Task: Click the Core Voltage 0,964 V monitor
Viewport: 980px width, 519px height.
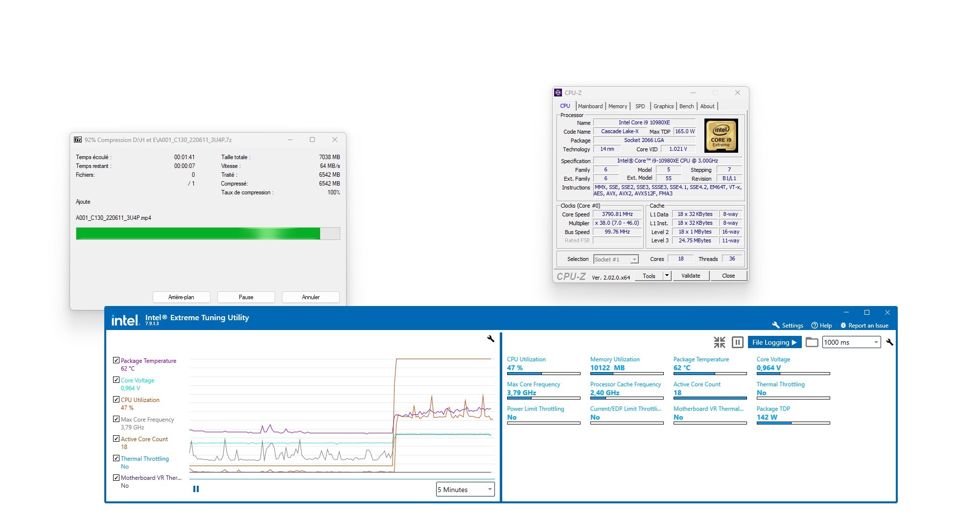Action: (793, 367)
